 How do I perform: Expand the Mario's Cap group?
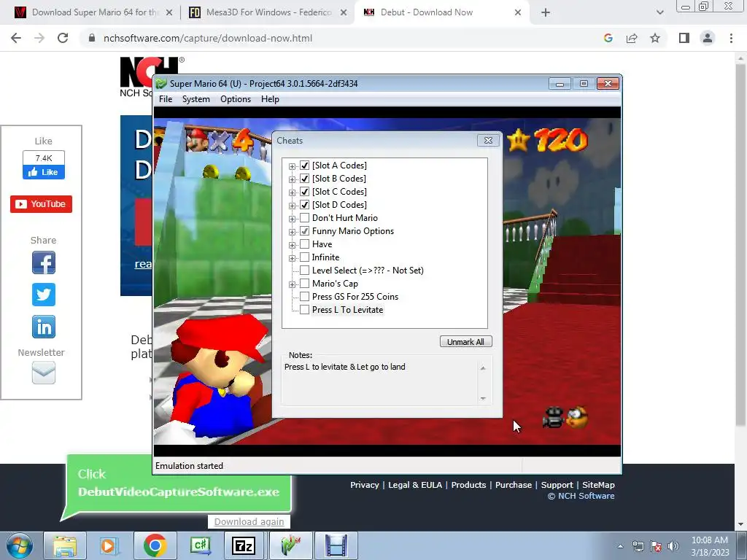coord(292,284)
